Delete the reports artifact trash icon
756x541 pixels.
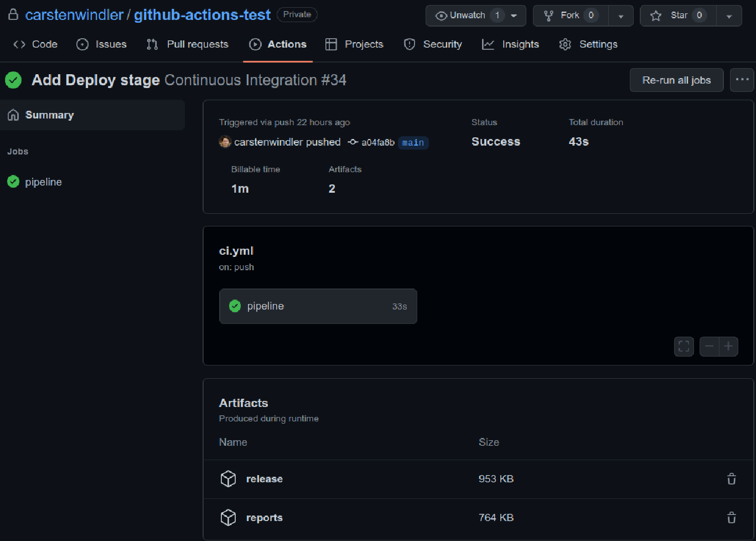732,518
